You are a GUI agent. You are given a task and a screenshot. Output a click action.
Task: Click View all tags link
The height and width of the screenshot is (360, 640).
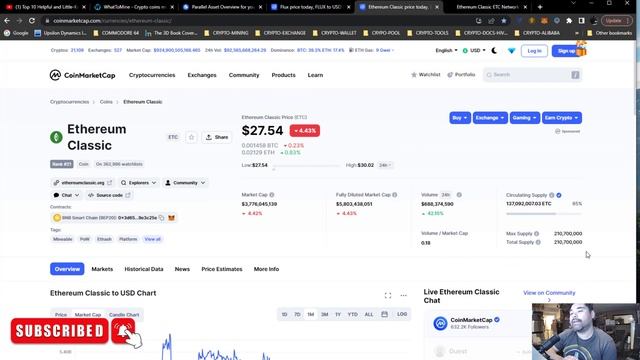152,239
